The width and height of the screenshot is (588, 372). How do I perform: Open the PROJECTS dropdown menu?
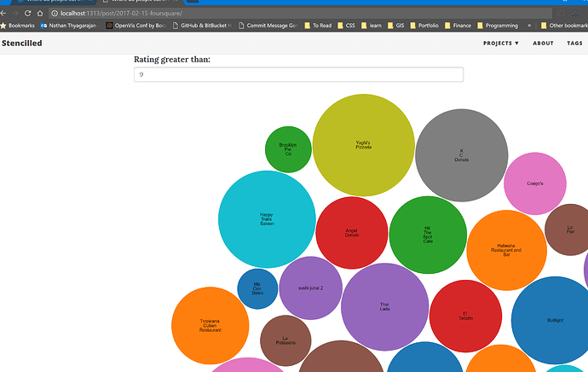click(x=500, y=44)
